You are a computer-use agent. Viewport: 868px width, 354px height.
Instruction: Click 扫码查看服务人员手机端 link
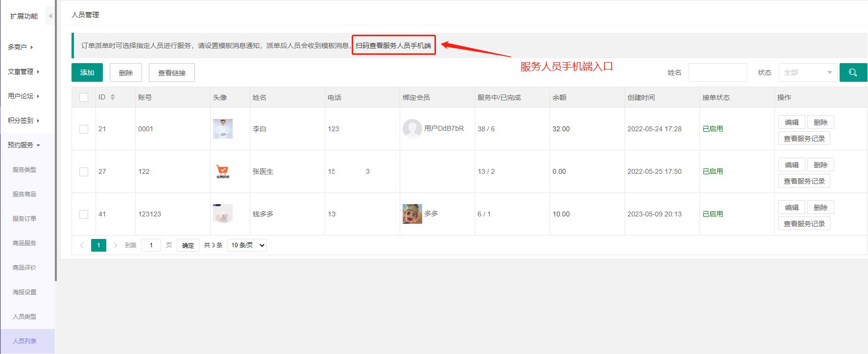(393, 46)
